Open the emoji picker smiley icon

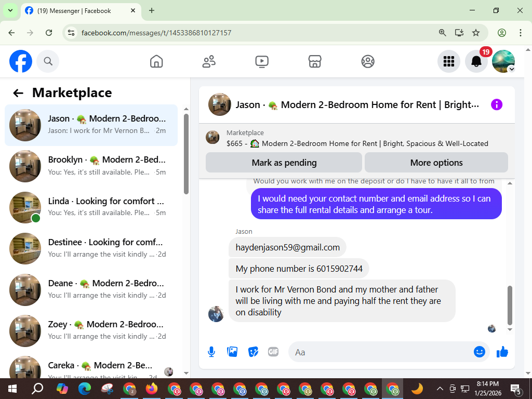[480, 352]
